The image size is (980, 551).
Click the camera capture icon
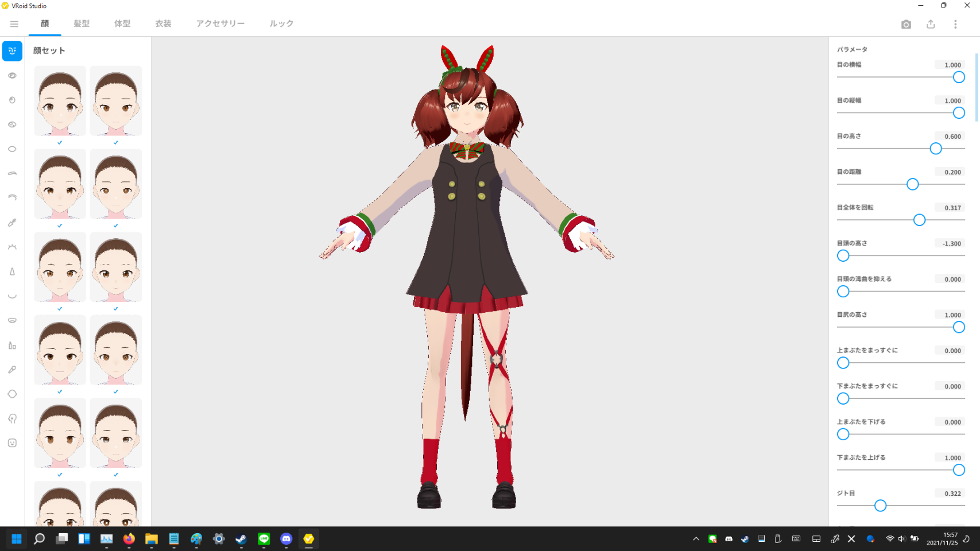tap(906, 24)
